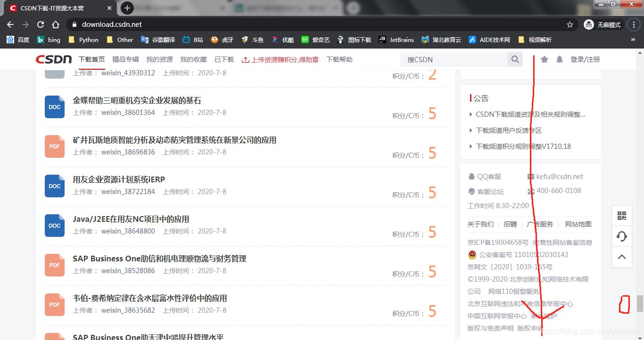The height and width of the screenshot is (340, 644).
Task: Open 招聘 footer link
Action: [x=510, y=224]
